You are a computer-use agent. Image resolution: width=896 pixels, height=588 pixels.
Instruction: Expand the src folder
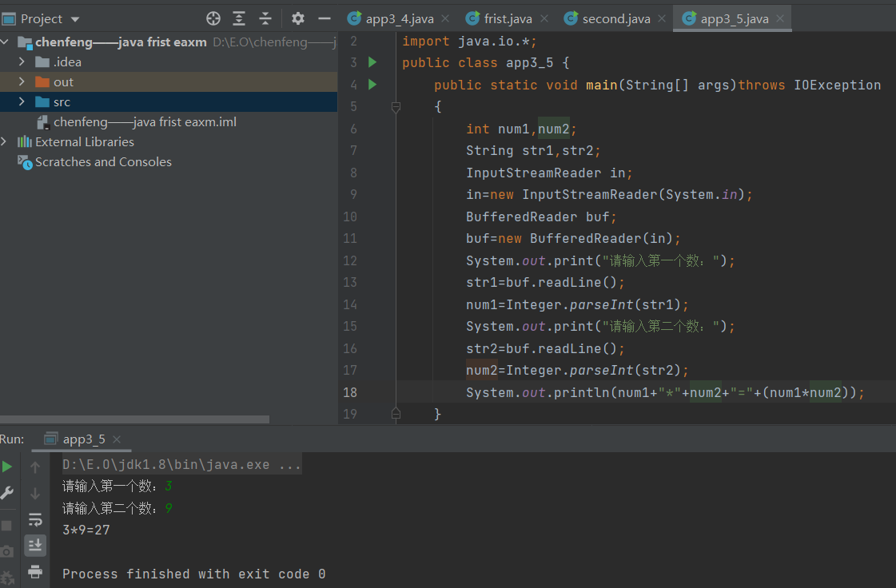coord(22,101)
